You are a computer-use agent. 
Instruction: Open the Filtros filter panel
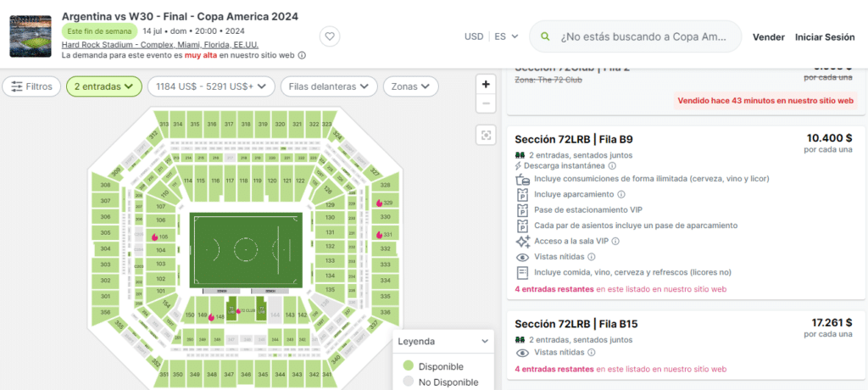(31, 86)
